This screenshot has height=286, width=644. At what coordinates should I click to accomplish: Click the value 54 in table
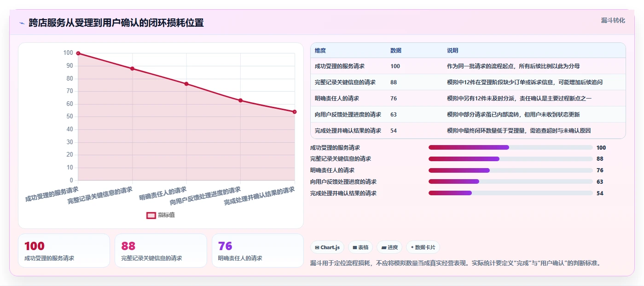(394, 131)
